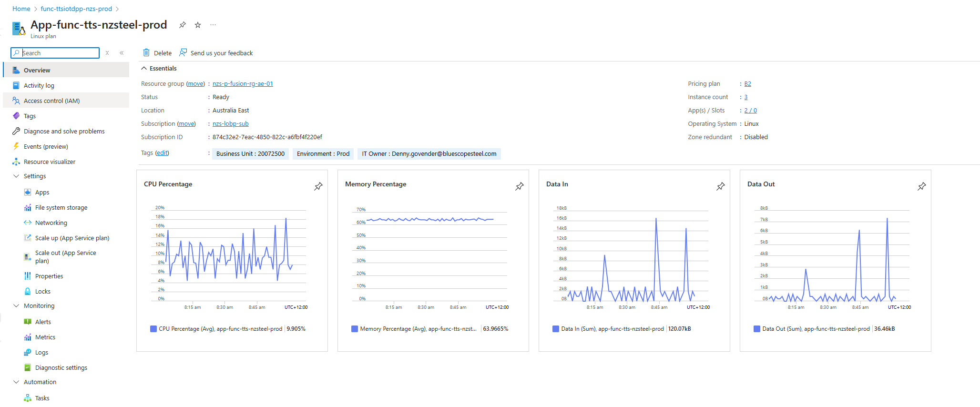The image size is (980, 407).
Task: Collapse the Monitoring menu group
Action: [16, 305]
